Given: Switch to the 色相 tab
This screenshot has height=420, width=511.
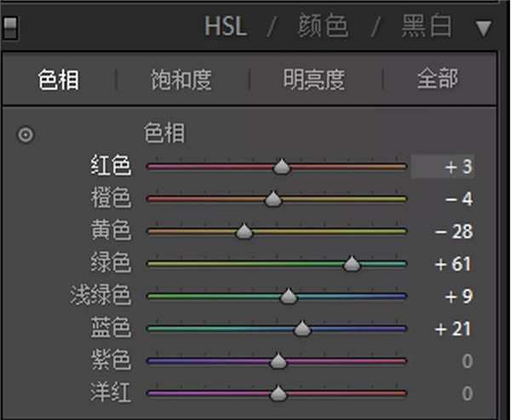Looking at the screenshot, I should [59, 80].
